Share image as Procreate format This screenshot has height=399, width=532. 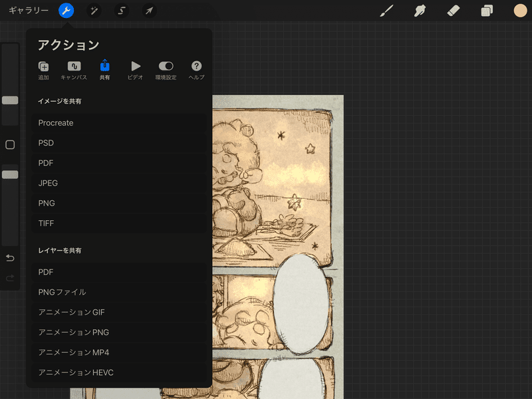[119, 123]
